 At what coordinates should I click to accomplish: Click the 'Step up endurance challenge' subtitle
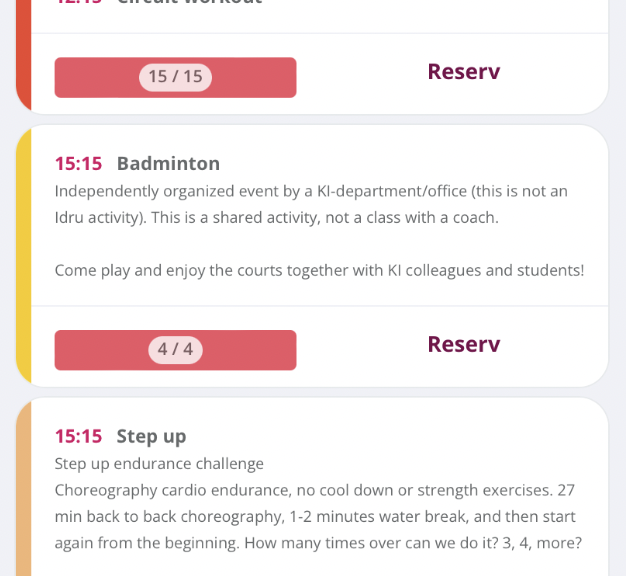pyautogui.click(x=159, y=464)
